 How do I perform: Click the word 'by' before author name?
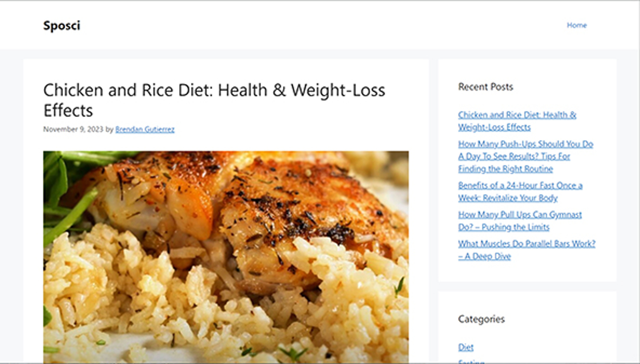pos(109,129)
